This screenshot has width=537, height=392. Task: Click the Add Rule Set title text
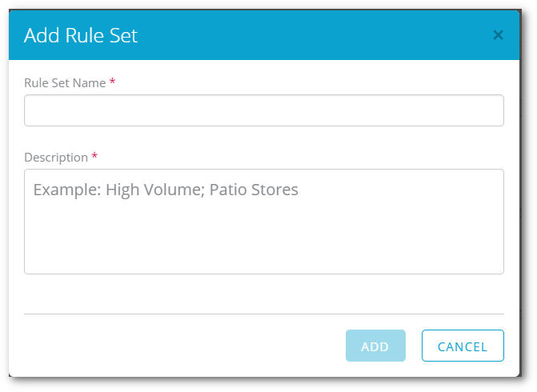(x=81, y=35)
